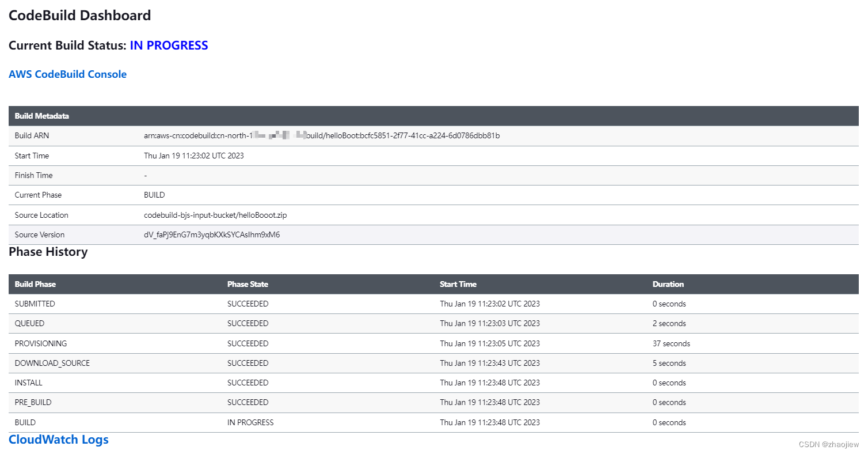
Task: Click the QUEUED row start time 11:23:03
Action: coord(490,323)
